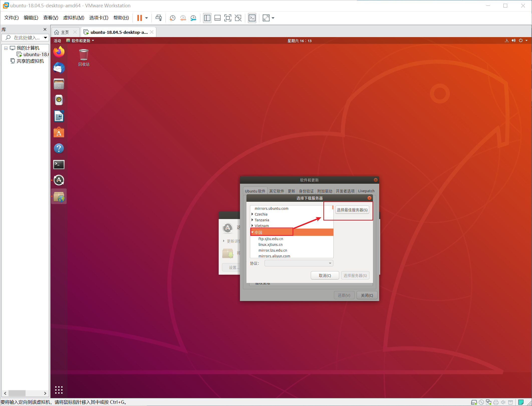
Task: Click the VMware pause virtual machine button
Action: 140,18
